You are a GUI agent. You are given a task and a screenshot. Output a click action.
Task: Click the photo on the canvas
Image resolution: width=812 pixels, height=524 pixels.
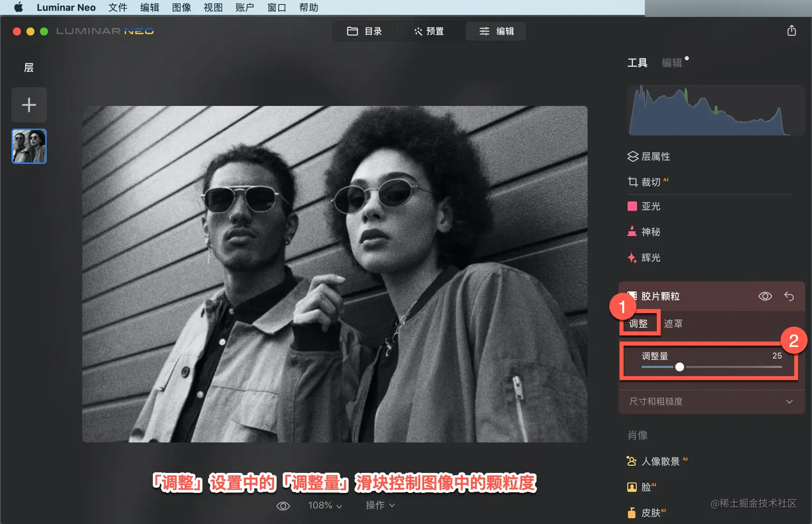[x=335, y=274]
